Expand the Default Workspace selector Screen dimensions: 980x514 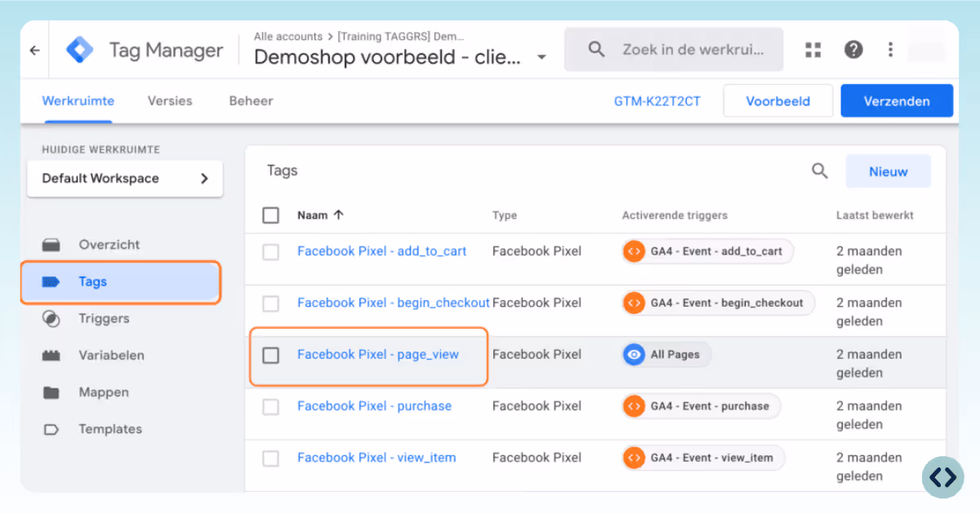click(125, 179)
